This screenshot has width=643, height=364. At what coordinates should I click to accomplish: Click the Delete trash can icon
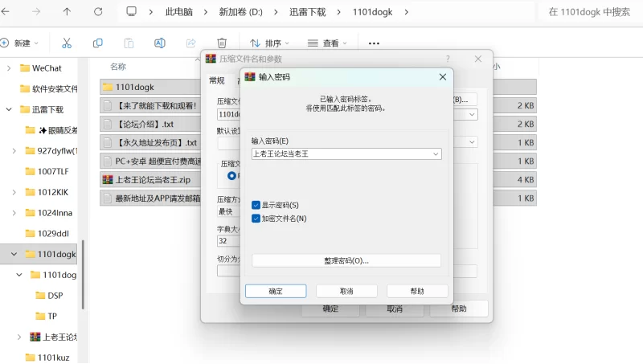pos(222,43)
